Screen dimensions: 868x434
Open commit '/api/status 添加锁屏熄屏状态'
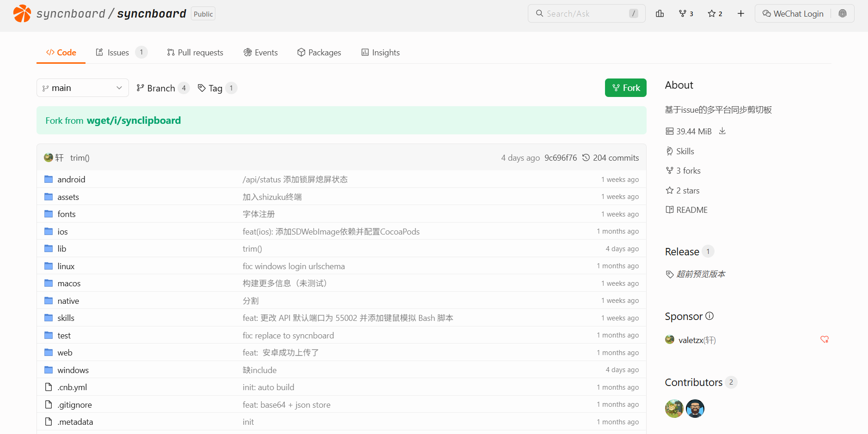[295, 179]
